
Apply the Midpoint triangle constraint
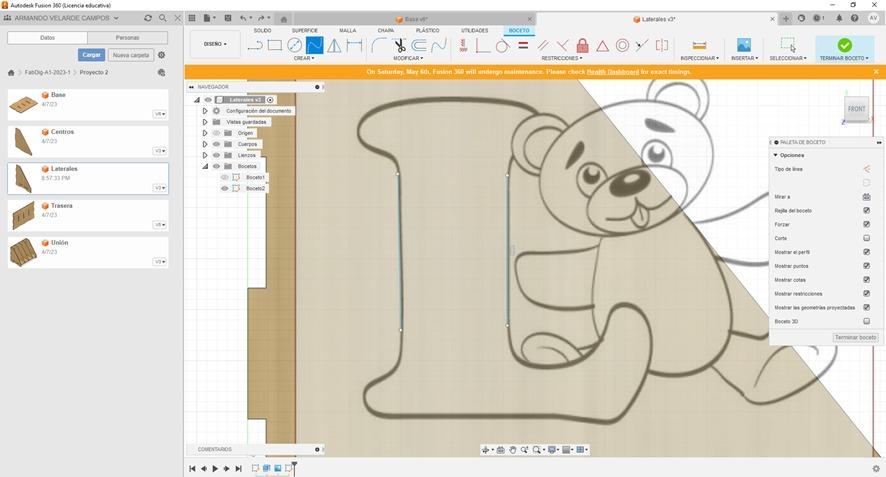[602, 46]
